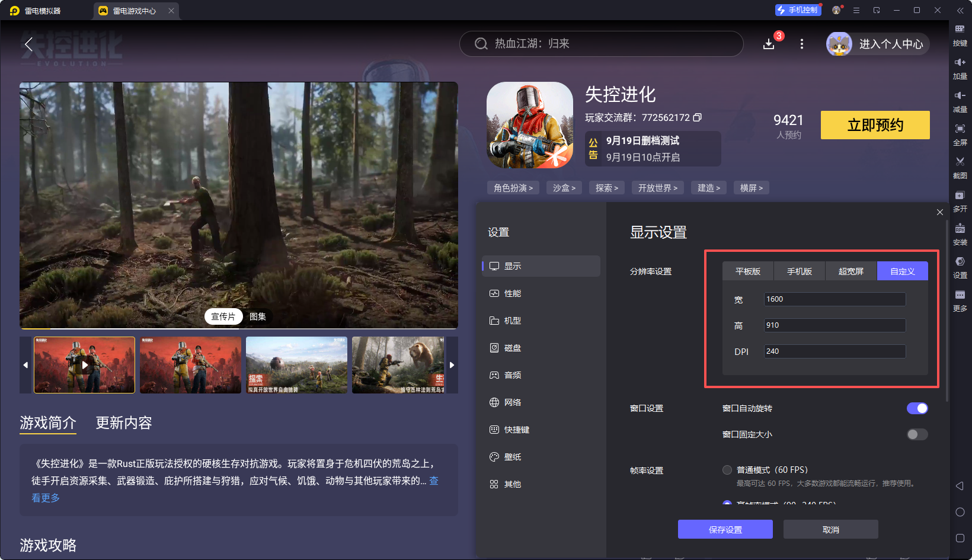Open 快捷键 settings category
Viewport: 972px width, 560px height.
pos(541,430)
